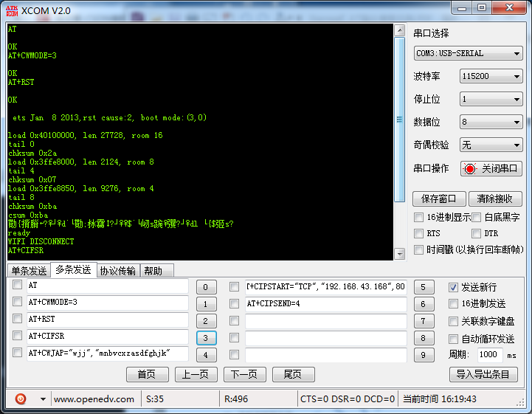The image size is (532, 414).
Task: Click the terminal scrollbar down arrow
Action: [400, 253]
